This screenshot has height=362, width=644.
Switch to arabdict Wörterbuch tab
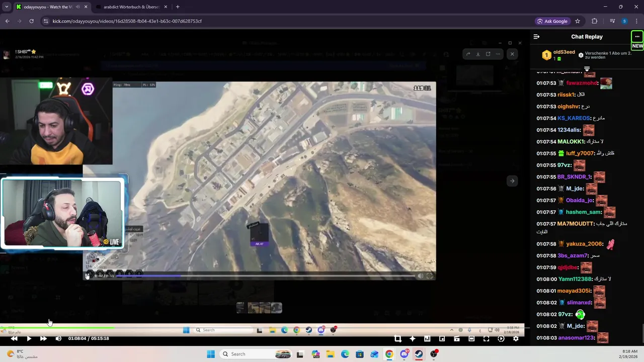(132, 7)
